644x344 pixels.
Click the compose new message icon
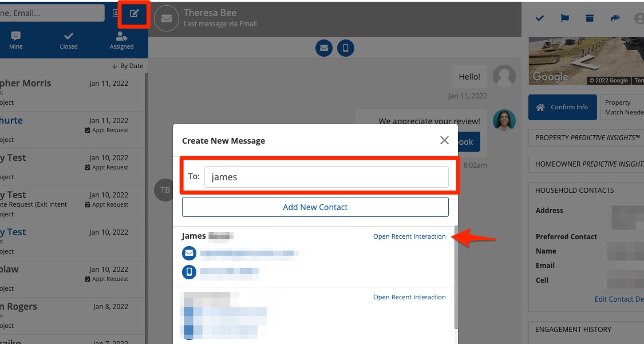(x=134, y=14)
